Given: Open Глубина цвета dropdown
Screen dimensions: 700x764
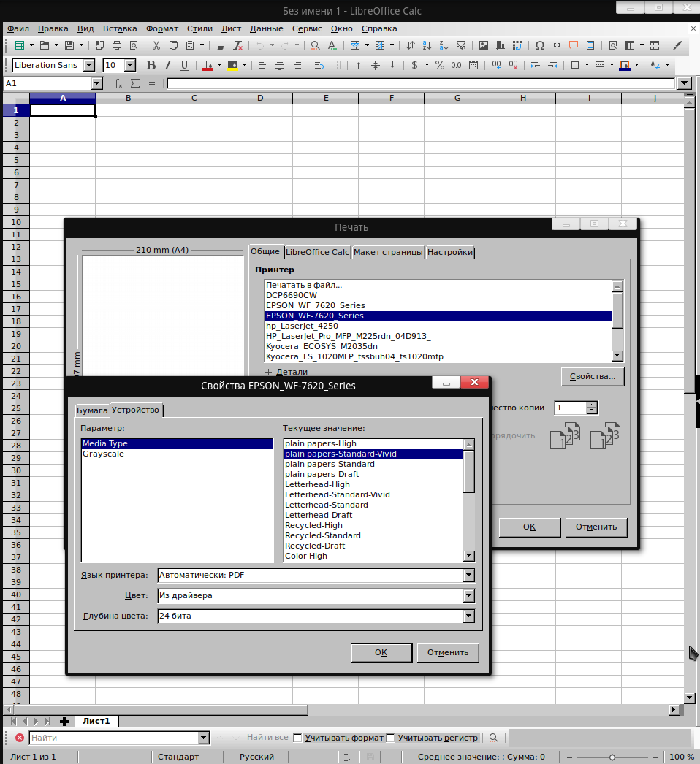Looking at the screenshot, I should pyautogui.click(x=468, y=616).
